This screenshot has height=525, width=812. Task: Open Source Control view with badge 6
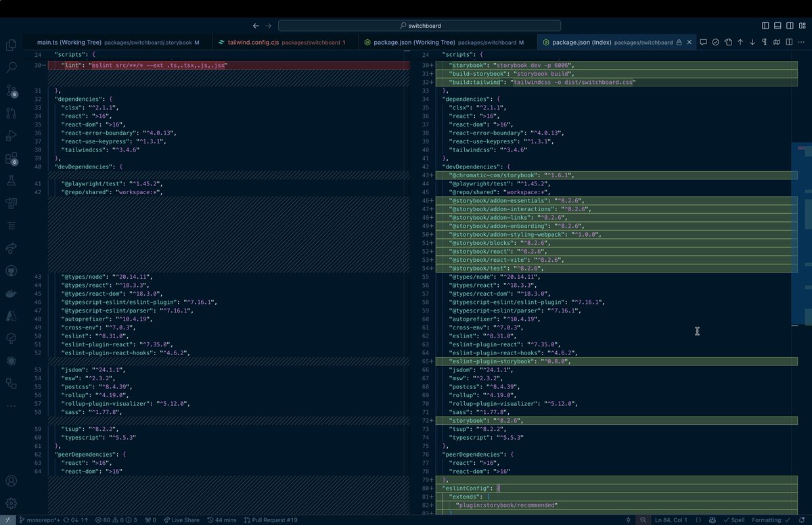tap(11, 91)
